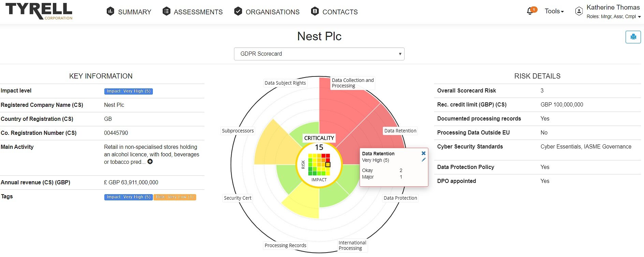This screenshot has height=257, width=644.
Task: Edit Data Retention via pencil icon
Action: pos(424,159)
